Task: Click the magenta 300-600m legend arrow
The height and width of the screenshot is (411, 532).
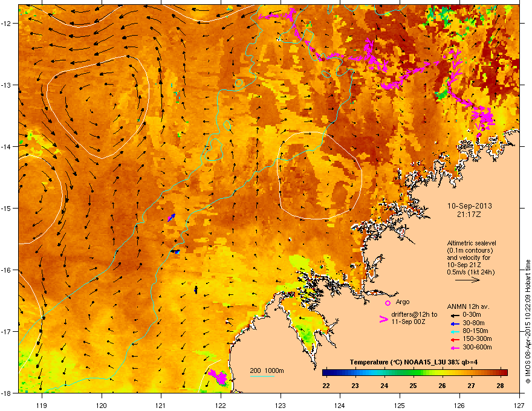Action: click(x=455, y=348)
